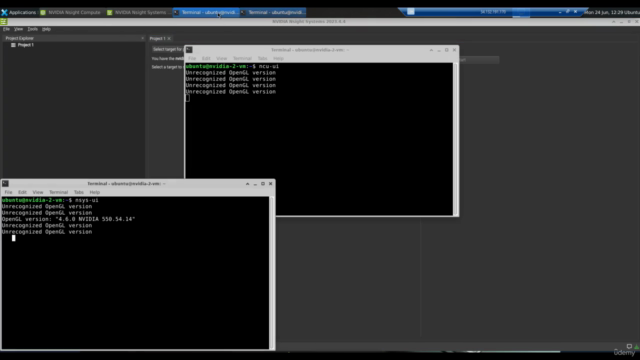This screenshot has height=360, width=640.
Task: Roll up the ncu-ui terminal window
Action: point(431,50)
